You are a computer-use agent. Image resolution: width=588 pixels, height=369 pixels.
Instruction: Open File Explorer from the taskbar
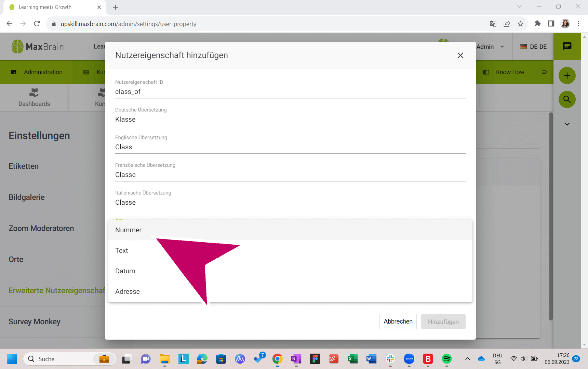click(x=165, y=359)
